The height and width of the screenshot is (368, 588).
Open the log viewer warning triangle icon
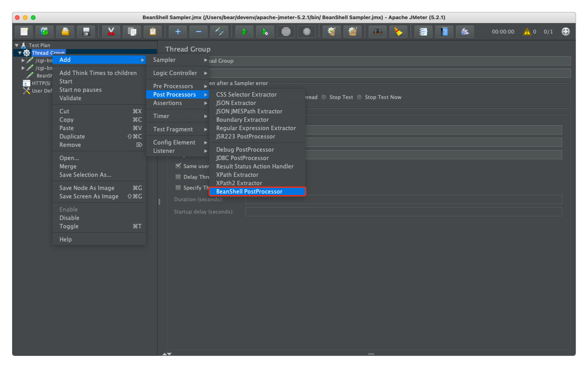pyautogui.click(x=527, y=32)
